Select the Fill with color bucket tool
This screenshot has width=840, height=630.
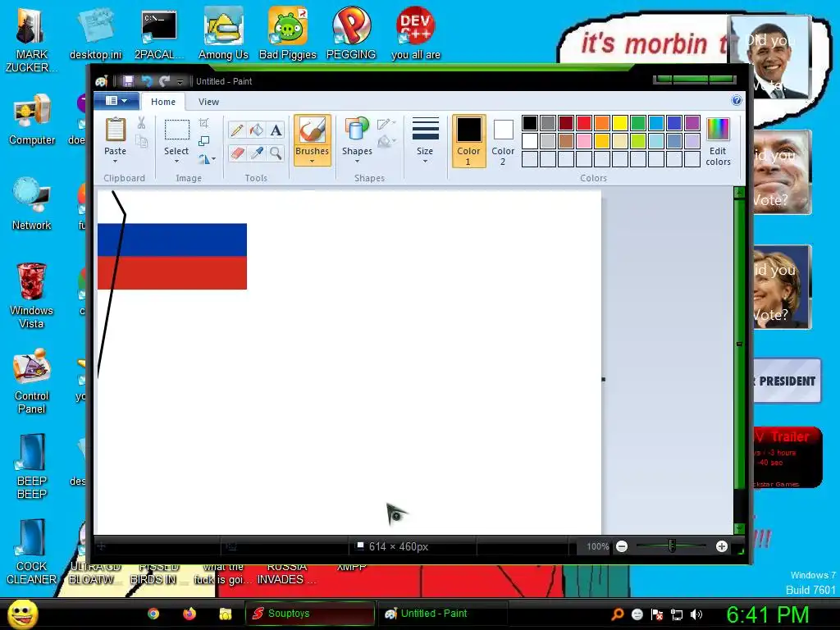256,130
